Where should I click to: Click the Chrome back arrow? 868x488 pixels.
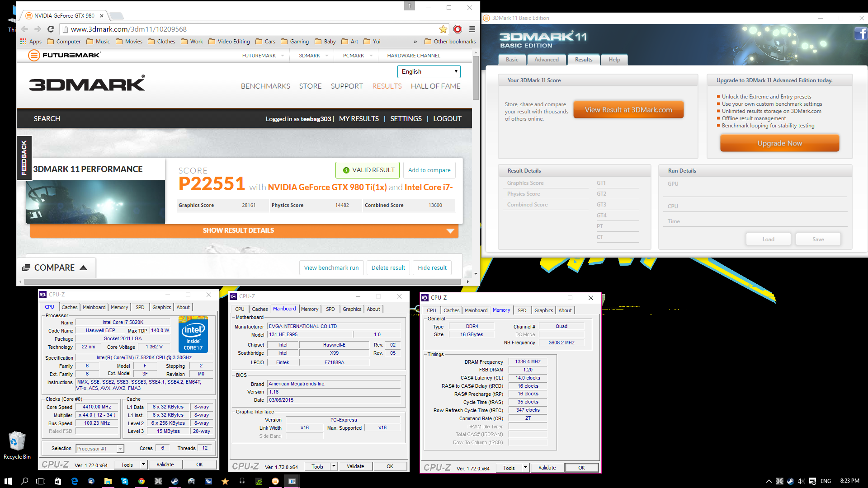click(25, 29)
